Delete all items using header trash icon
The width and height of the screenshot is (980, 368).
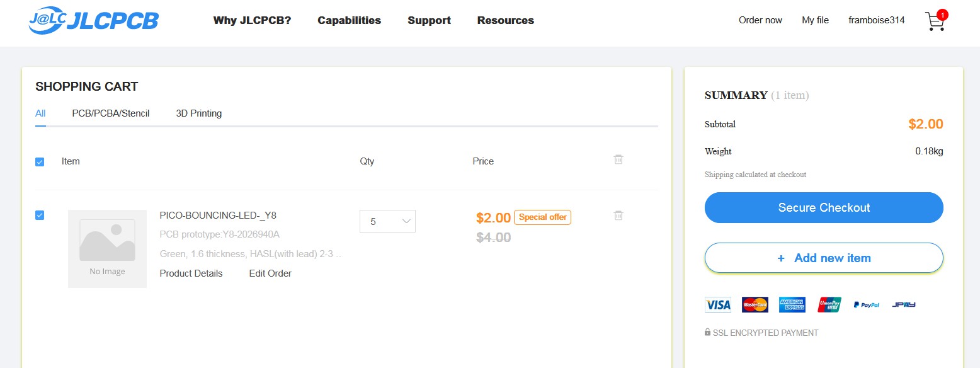point(618,160)
